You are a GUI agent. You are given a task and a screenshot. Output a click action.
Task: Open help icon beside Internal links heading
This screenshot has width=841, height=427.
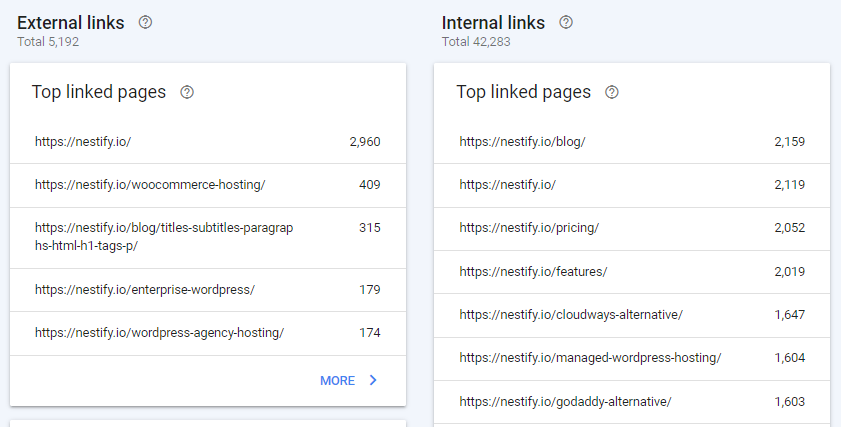point(566,23)
